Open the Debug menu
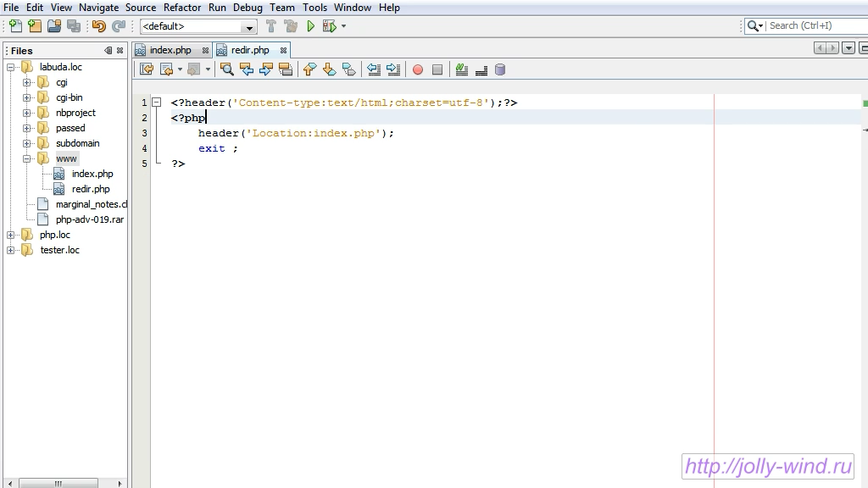Image resolution: width=868 pixels, height=488 pixels. [248, 8]
